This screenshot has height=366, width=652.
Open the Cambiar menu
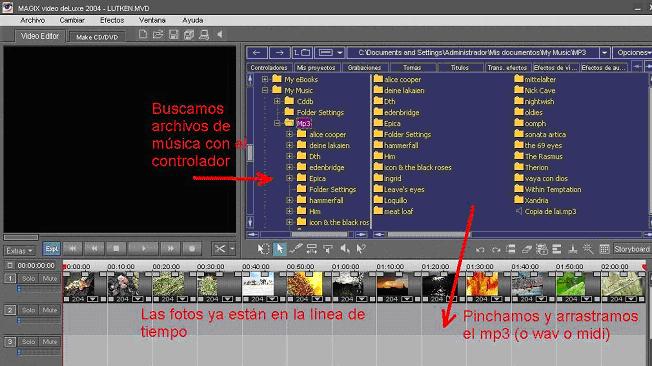pyautogui.click(x=72, y=20)
